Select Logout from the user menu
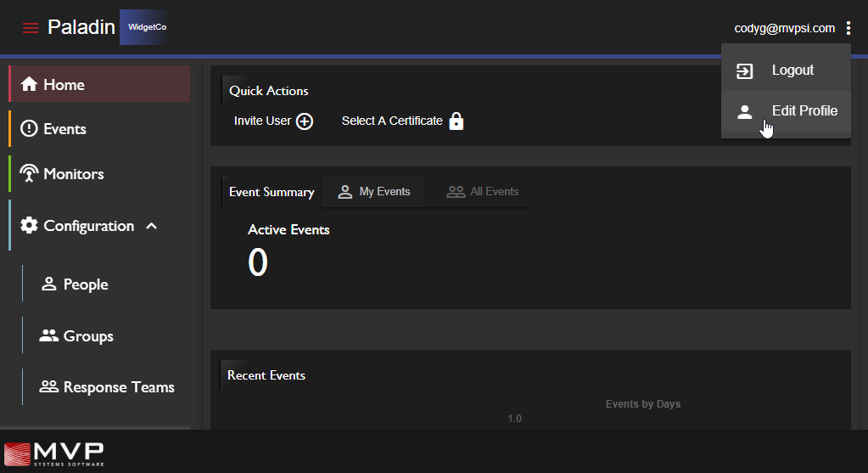 [792, 70]
